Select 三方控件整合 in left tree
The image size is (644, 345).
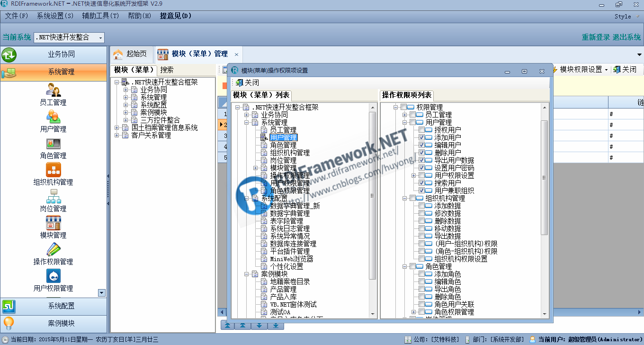(x=160, y=120)
